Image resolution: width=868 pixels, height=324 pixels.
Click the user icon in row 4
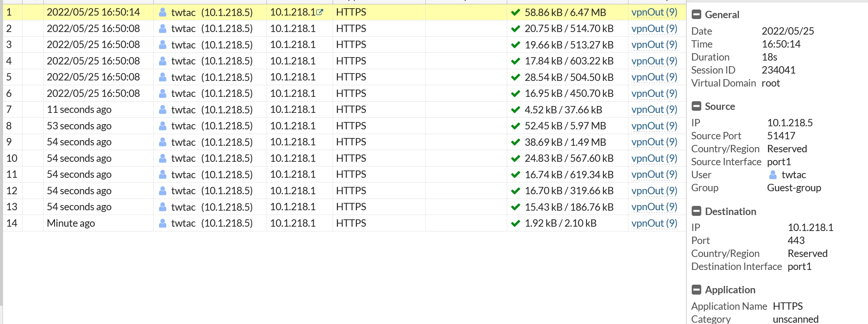[162, 61]
